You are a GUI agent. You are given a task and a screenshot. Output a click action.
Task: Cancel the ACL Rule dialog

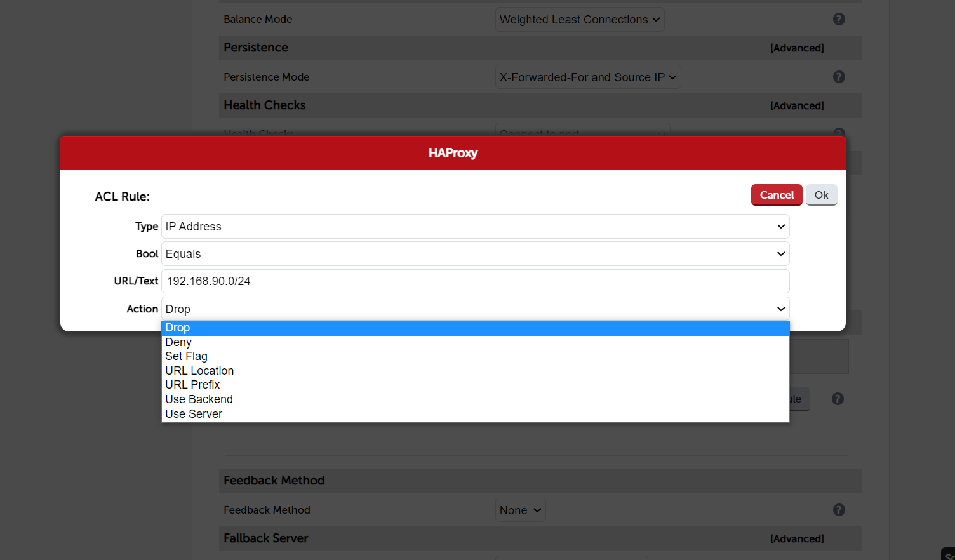click(777, 195)
